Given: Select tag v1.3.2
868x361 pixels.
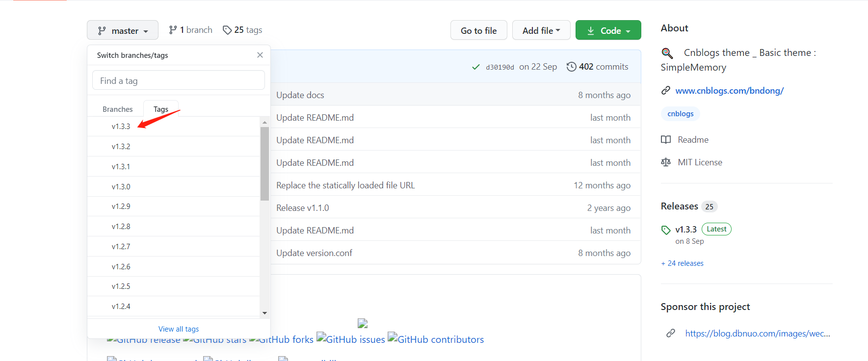Looking at the screenshot, I should click(x=174, y=147).
